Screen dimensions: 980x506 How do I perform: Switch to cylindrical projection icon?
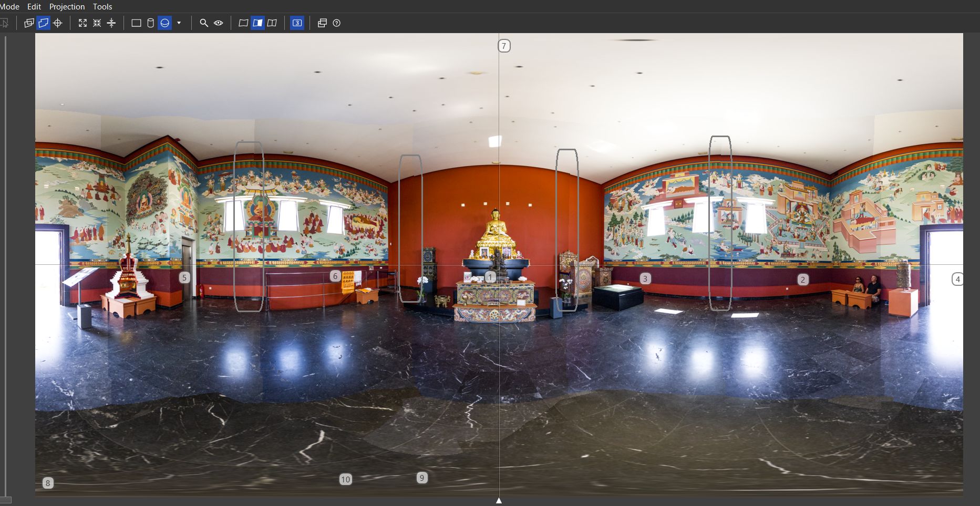pos(150,23)
